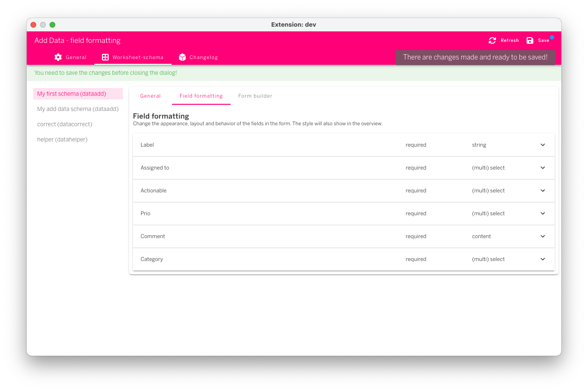Click (multi) select in Prio row

[x=488, y=213]
